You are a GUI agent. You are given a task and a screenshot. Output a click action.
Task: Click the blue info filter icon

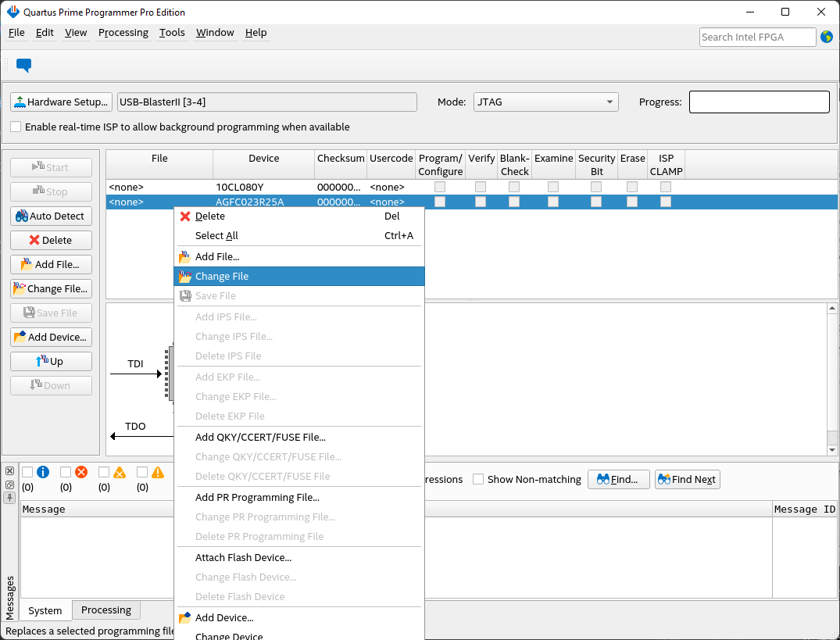pyautogui.click(x=42, y=472)
